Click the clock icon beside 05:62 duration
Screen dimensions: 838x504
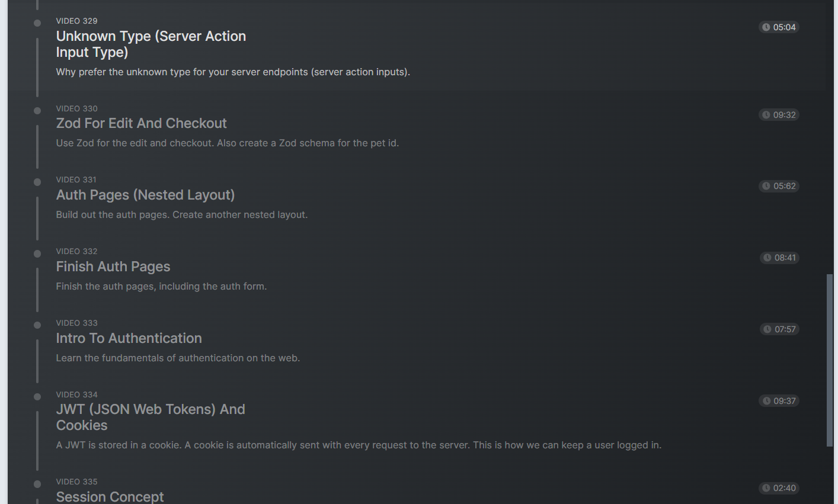766,186
